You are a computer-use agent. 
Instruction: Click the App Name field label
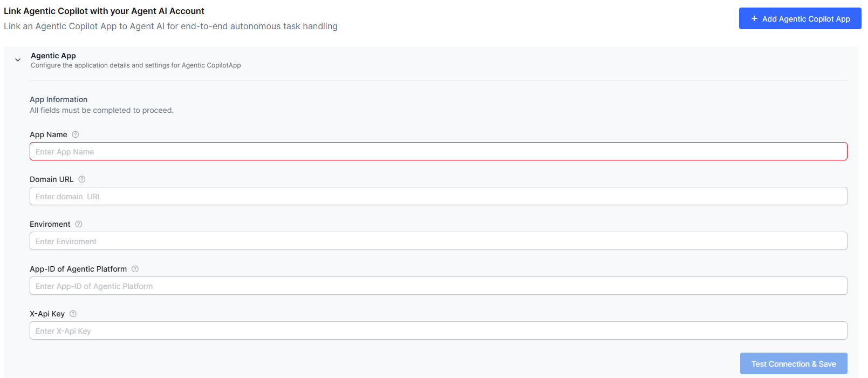[49, 134]
